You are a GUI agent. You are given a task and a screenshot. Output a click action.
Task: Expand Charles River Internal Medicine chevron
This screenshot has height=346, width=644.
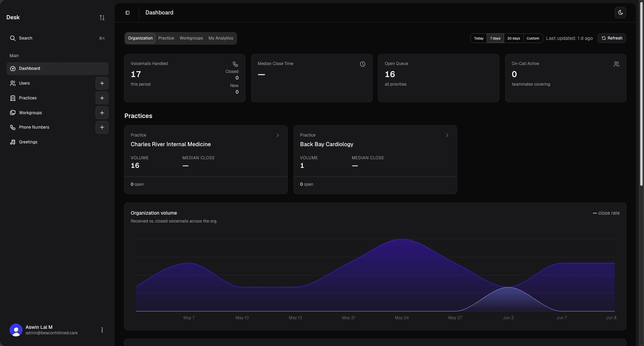click(278, 135)
